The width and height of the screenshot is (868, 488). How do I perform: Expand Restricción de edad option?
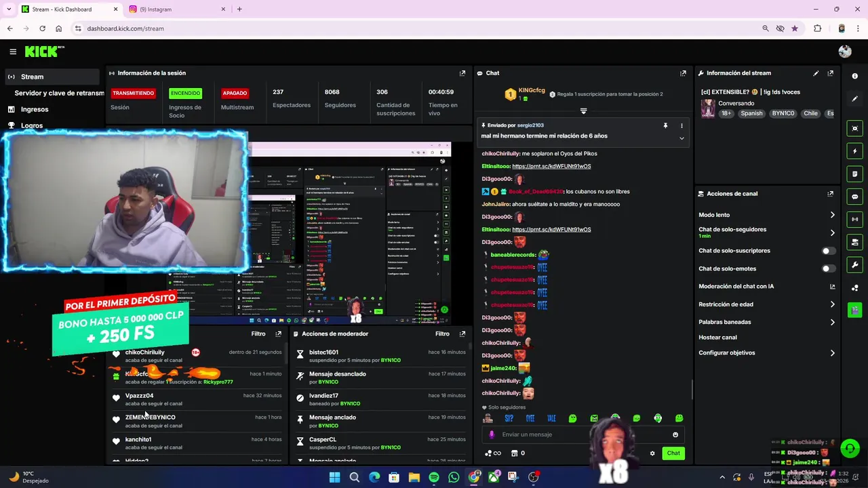click(832, 304)
